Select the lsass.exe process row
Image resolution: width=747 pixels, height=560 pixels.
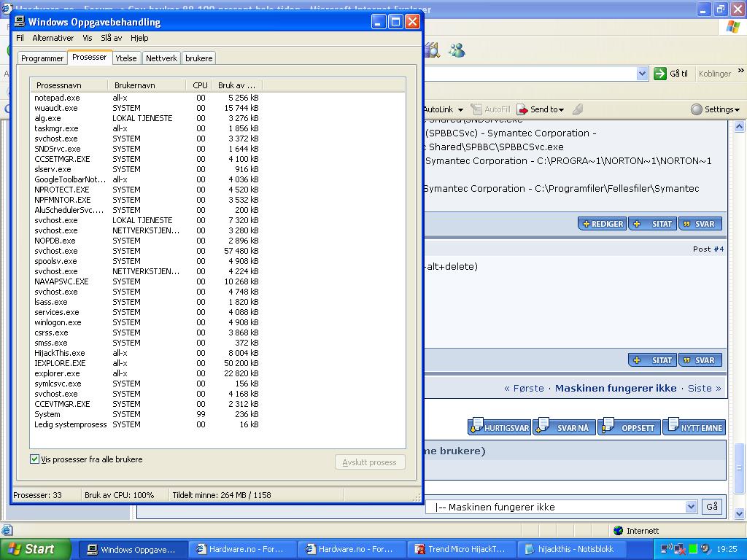tap(146, 302)
